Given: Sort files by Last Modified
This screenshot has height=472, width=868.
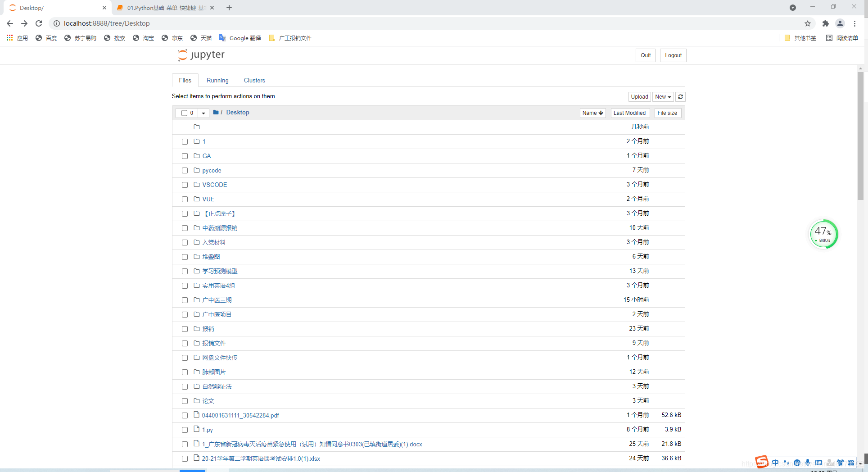Looking at the screenshot, I should 629,113.
